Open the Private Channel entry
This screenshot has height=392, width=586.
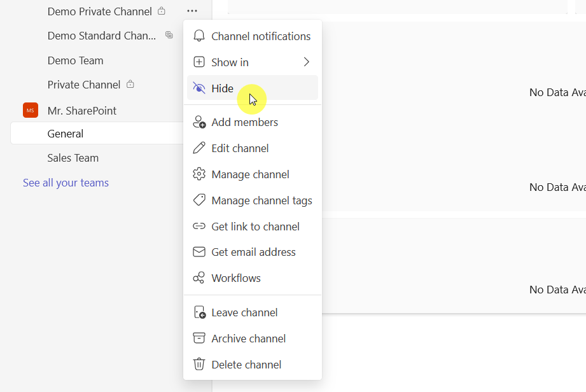click(x=84, y=85)
